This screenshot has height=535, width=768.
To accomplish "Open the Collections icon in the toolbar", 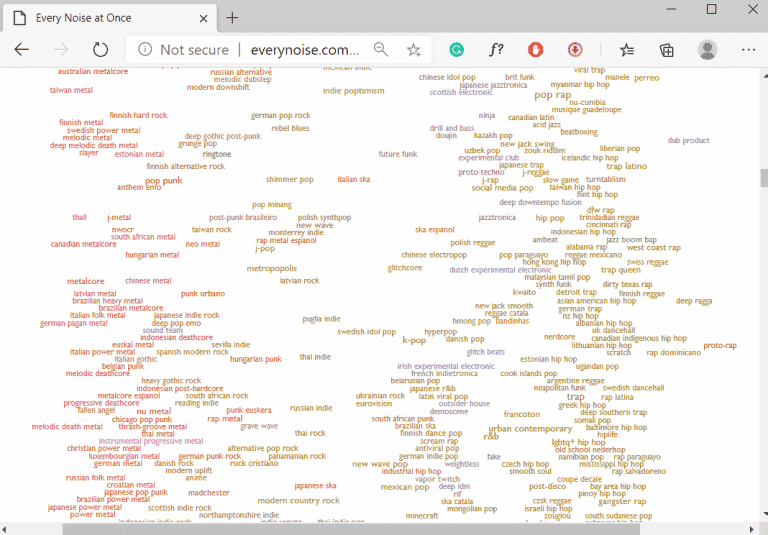I will [666, 49].
